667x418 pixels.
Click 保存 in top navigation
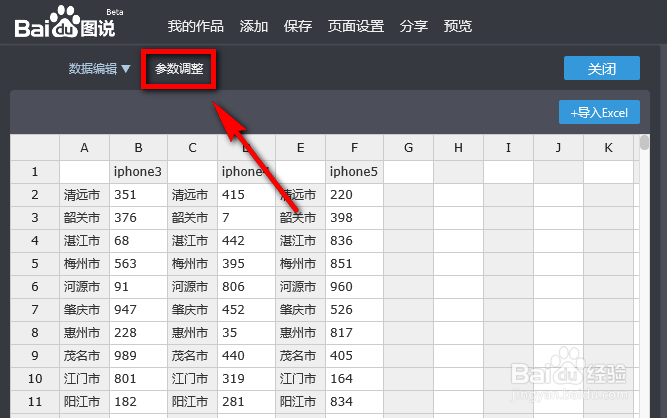coord(298,26)
